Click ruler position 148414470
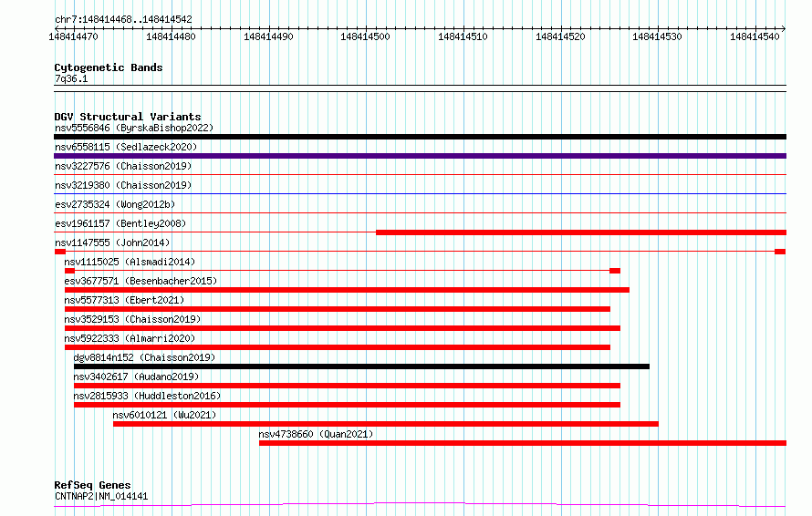The width and height of the screenshot is (812, 516). 73,36
